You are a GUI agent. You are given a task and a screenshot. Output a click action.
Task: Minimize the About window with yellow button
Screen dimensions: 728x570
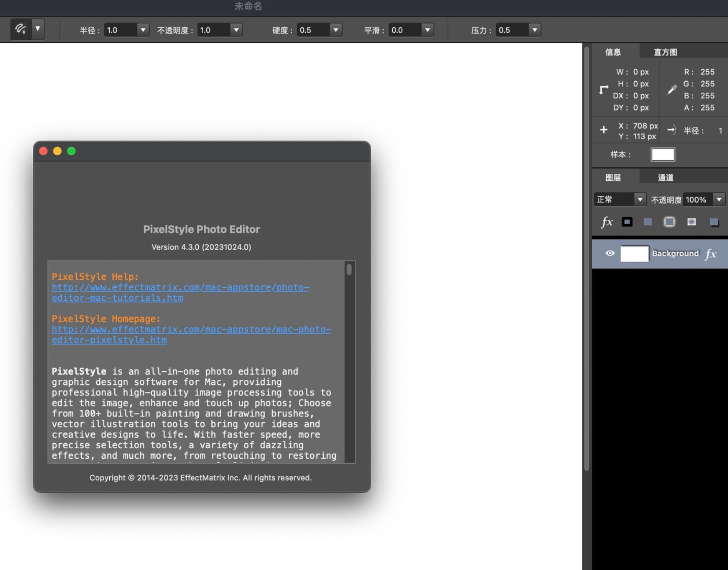57,151
